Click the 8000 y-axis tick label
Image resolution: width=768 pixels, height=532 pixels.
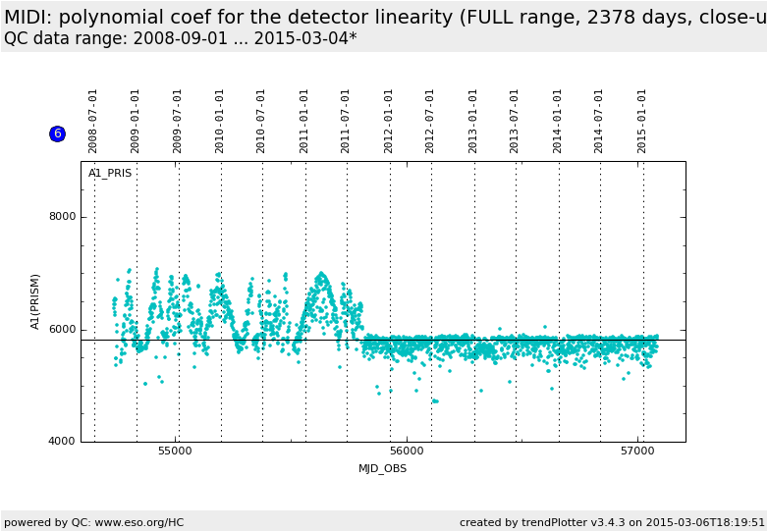tap(63, 217)
